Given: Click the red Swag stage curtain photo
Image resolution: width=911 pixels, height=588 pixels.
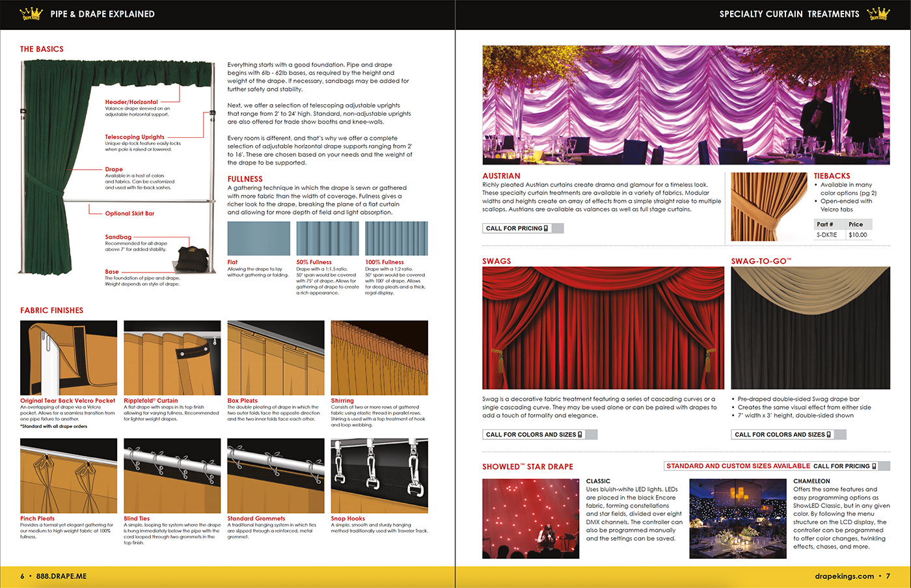Looking at the screenshot, I should coord(603,328).
